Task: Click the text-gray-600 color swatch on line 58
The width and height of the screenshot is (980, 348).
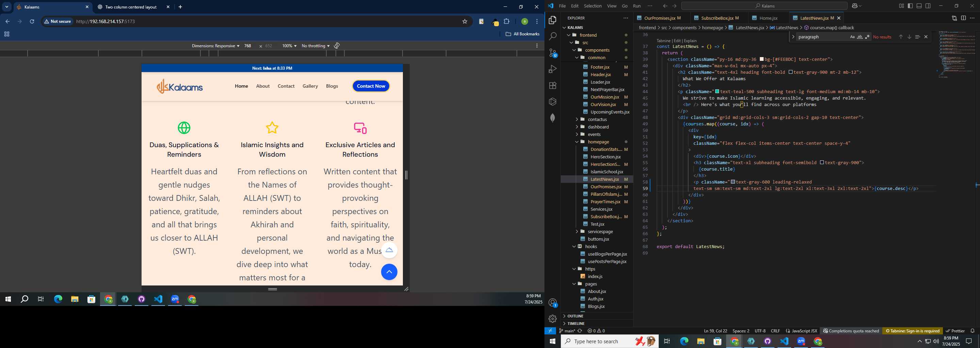Action: [733, 182]
